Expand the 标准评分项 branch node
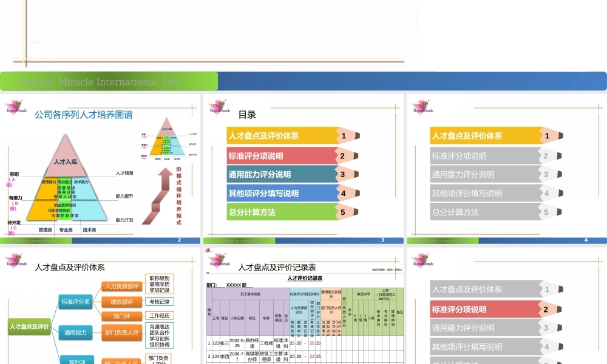Viewport: 607px width, 364px height. (x=74, y=302)
